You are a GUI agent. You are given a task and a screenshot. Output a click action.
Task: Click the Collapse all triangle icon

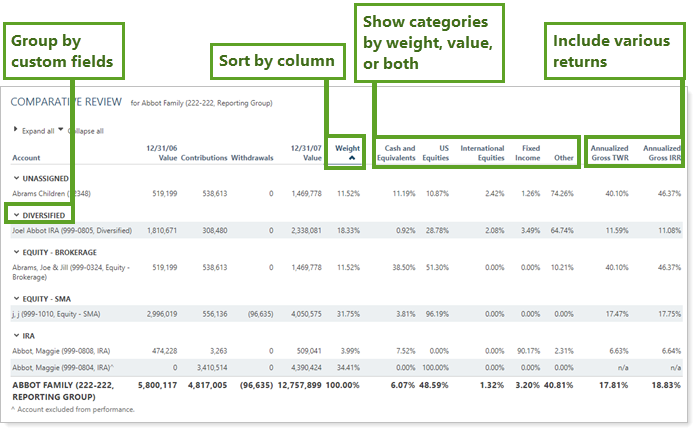pyautogui.click(x=60, y=129)
